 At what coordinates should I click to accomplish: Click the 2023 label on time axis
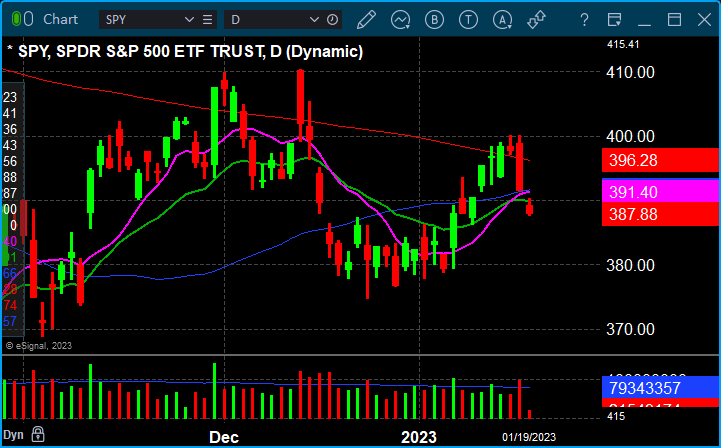pyautogui.click(x=419, y=437)
